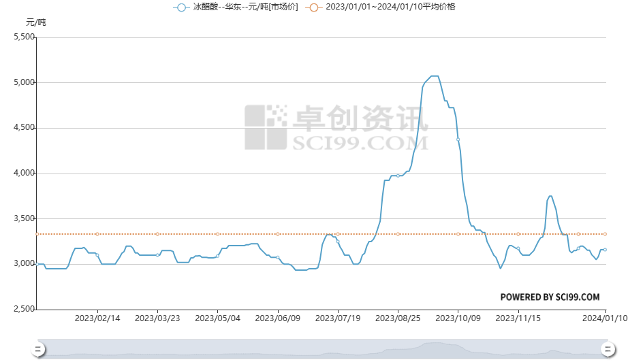Click the POWERED BY SCI99.COM text
Screen dimensions: 628x364
[x=550, y=297]
